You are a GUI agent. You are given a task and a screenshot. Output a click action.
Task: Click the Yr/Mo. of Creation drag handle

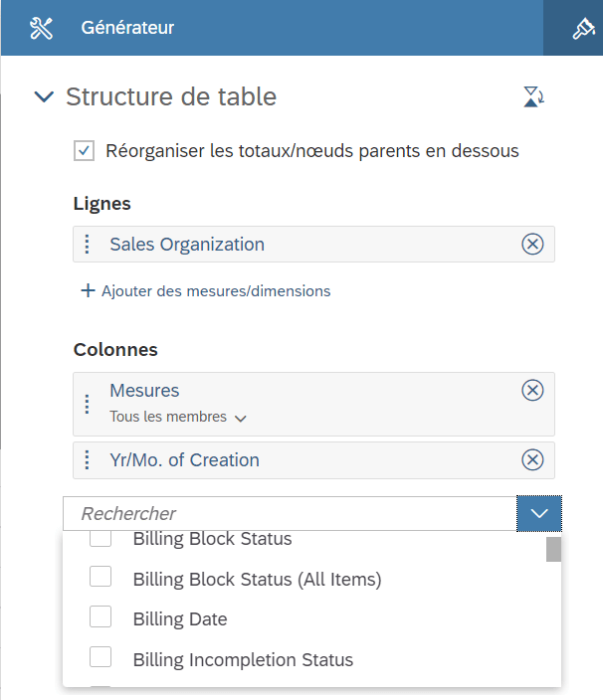click(88, 459)
